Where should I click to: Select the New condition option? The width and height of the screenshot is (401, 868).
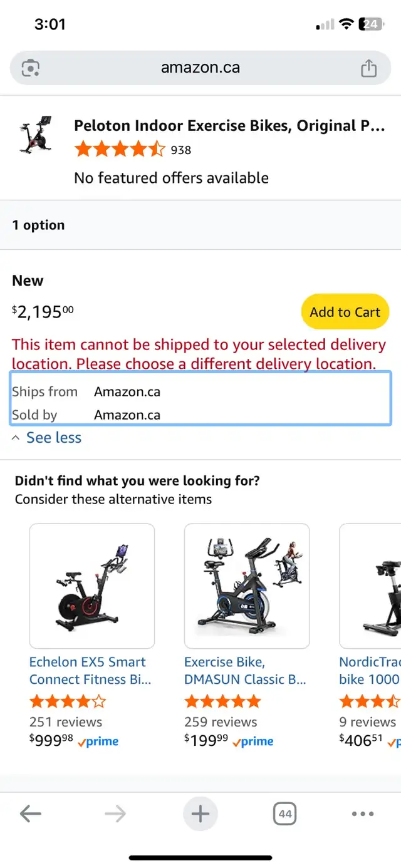(28, 280)
